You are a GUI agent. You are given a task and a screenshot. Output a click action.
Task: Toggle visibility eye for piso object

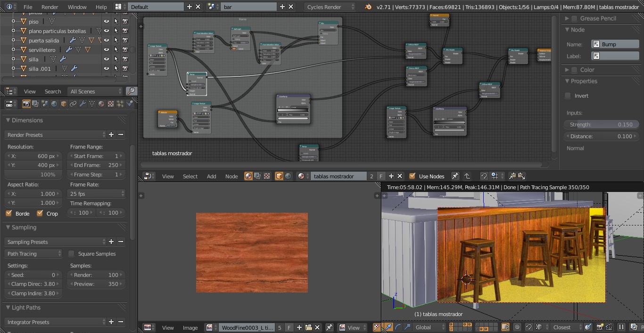click(x=107, y=22)
